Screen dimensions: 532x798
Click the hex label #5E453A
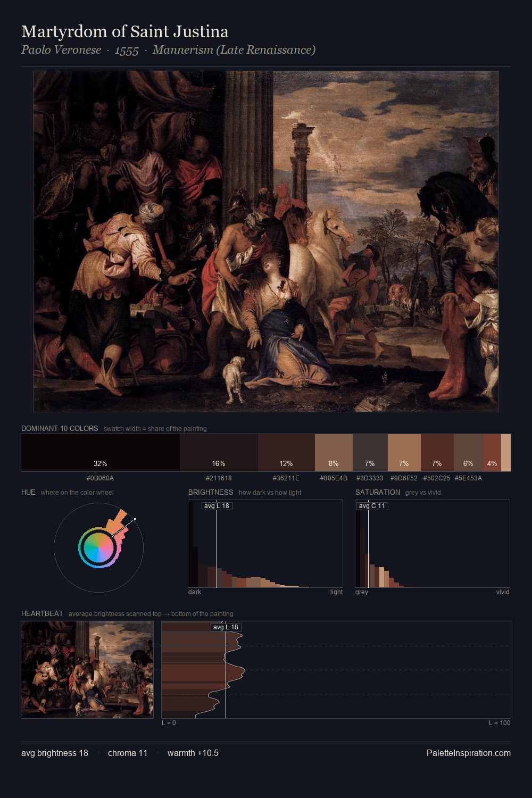[468, 478]
